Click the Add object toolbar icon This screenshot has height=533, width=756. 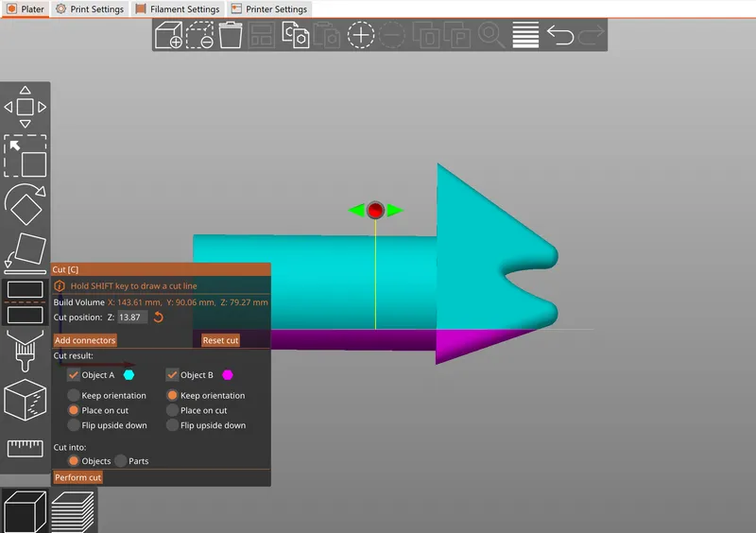[168, 36]
